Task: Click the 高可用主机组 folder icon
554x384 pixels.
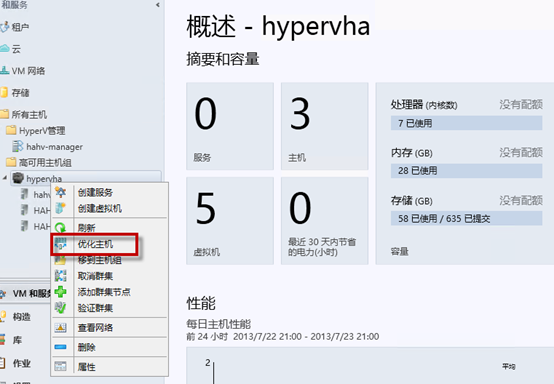Action: tap(11, 162)
